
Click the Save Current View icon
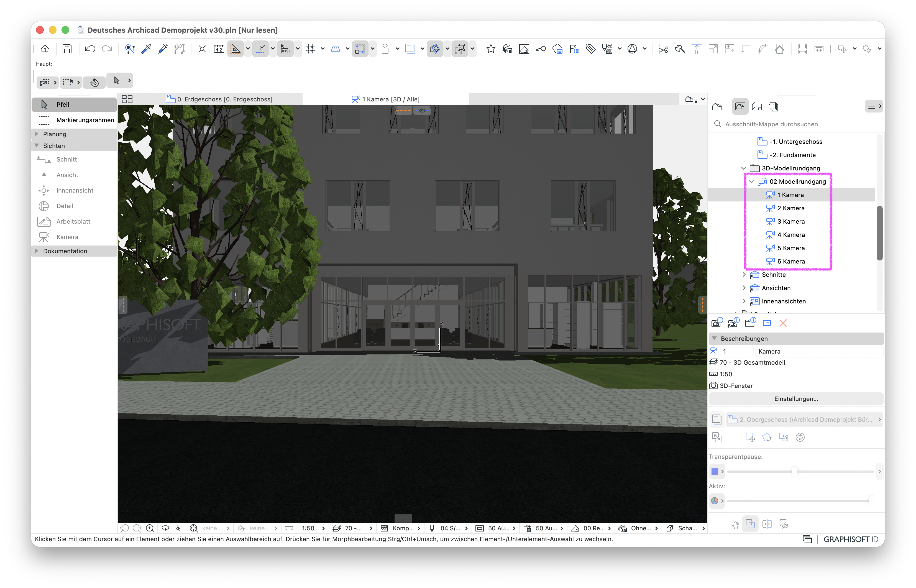pyautogui.click(x=717, y=323)
